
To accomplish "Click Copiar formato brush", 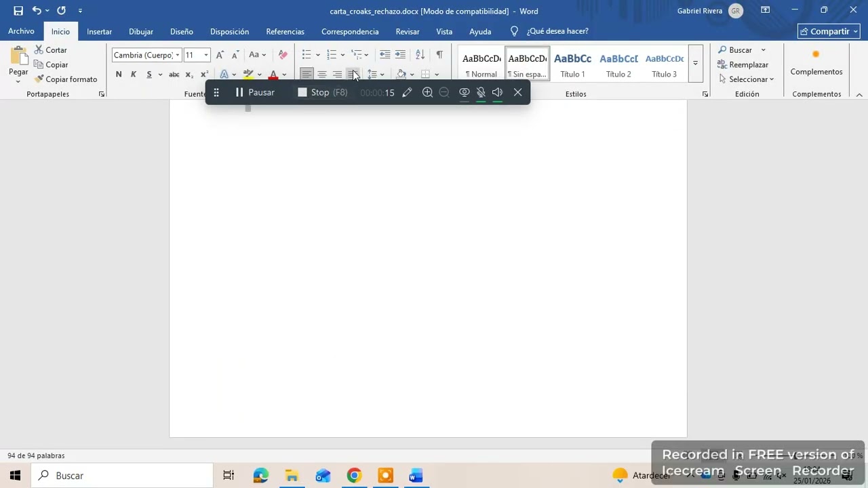I will 66,79.
